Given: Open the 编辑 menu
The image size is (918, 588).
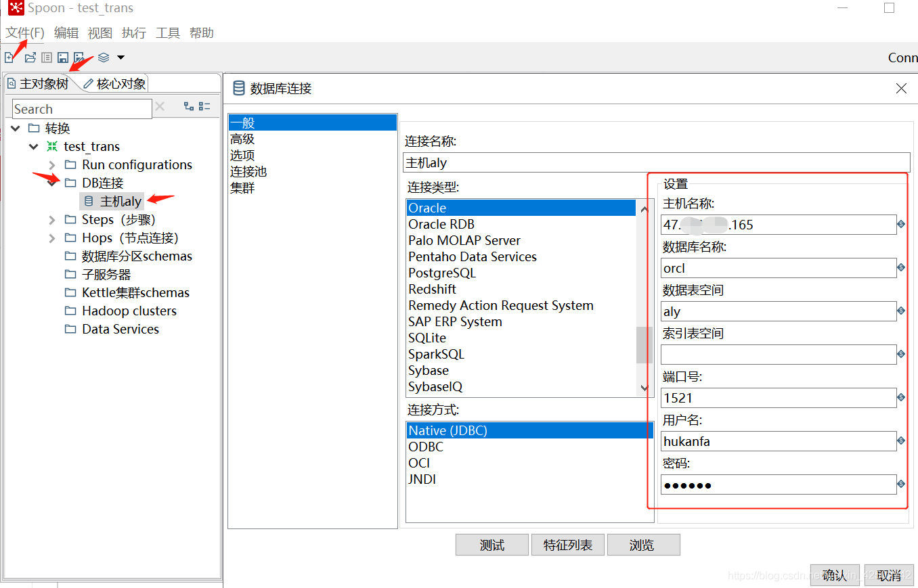Looking at the screenshot, I should [66, 32].
